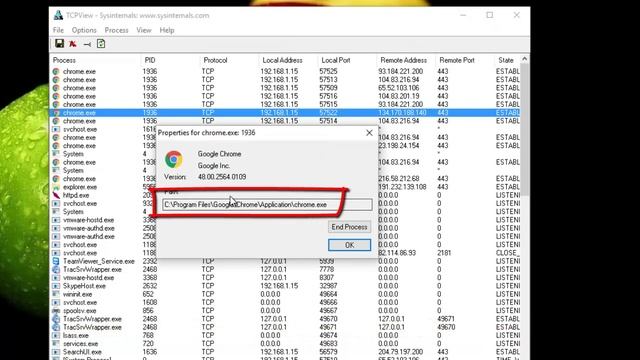Open the File menu

pos(58,30)
